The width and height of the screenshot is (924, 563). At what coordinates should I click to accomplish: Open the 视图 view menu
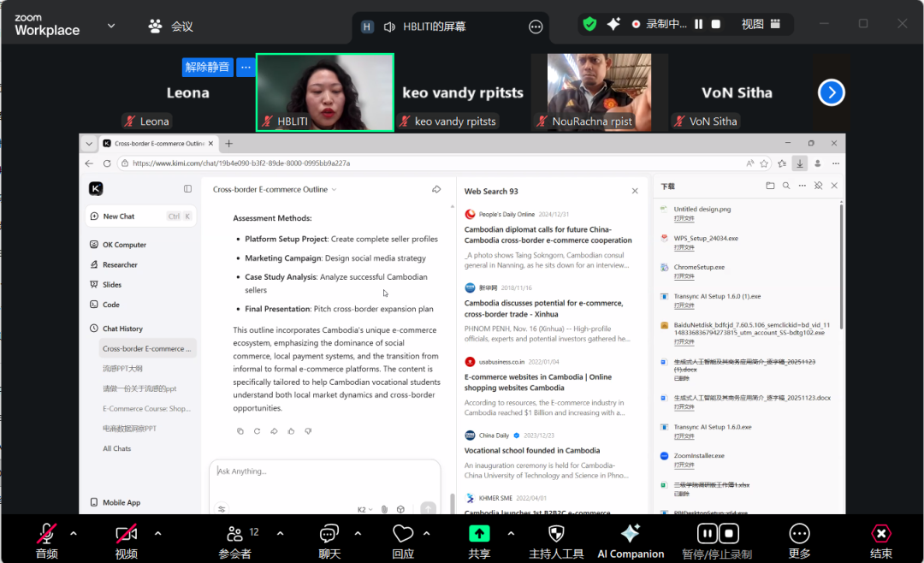click(x=761, y=25)
